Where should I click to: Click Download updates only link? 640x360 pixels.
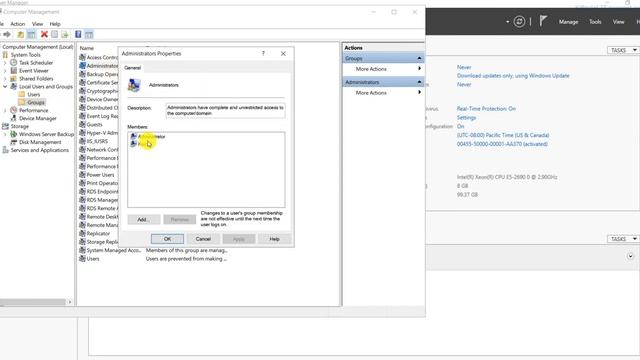point(513,76)
